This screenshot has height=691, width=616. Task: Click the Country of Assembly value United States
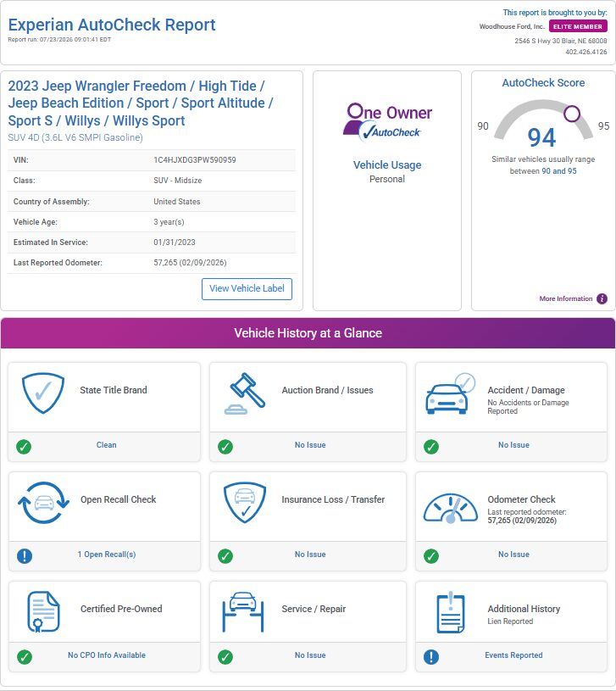(x=176, y=202)
